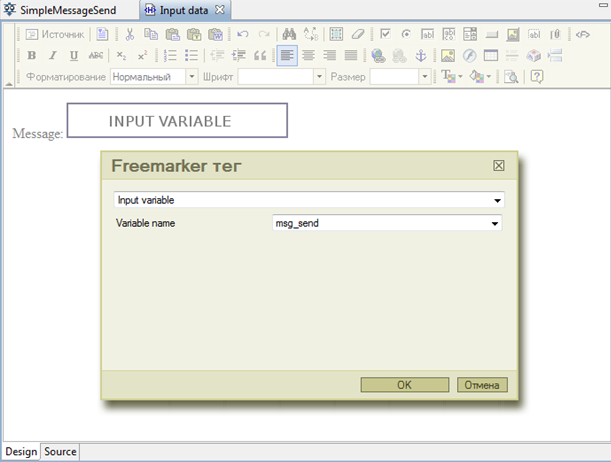
Task: Collapse the toolbar with the small arrow
Action: [x=9, y=84]
